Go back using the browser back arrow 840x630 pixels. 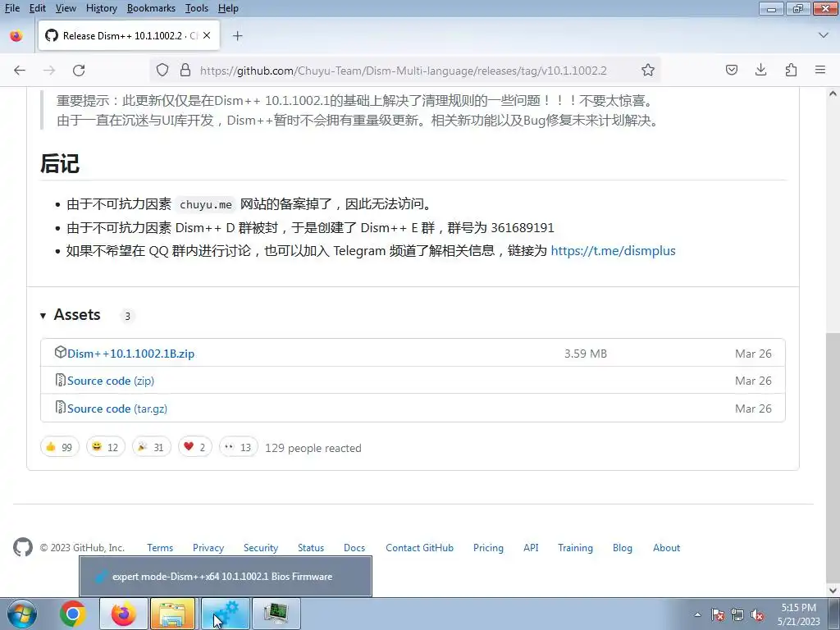20,71
